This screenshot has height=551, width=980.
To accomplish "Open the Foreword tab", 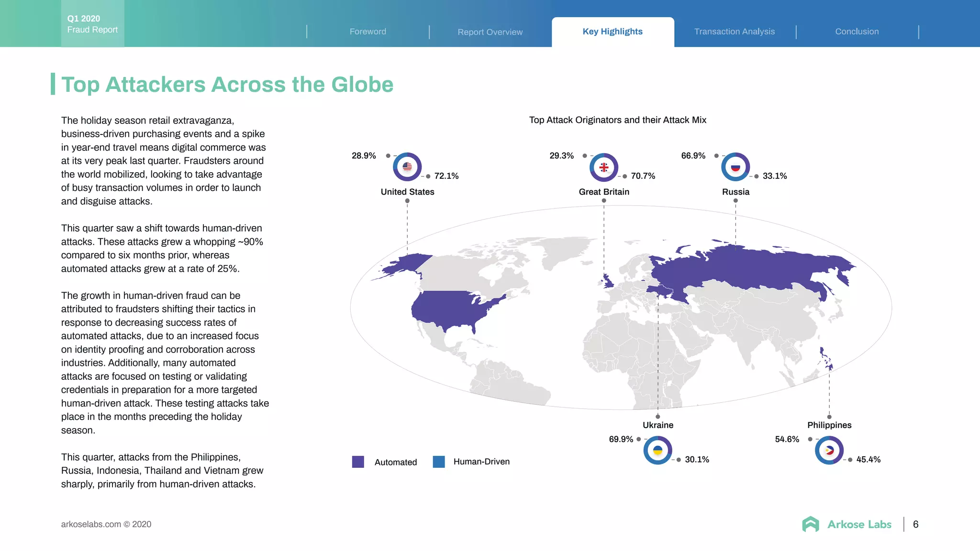I will pos(367,32).
